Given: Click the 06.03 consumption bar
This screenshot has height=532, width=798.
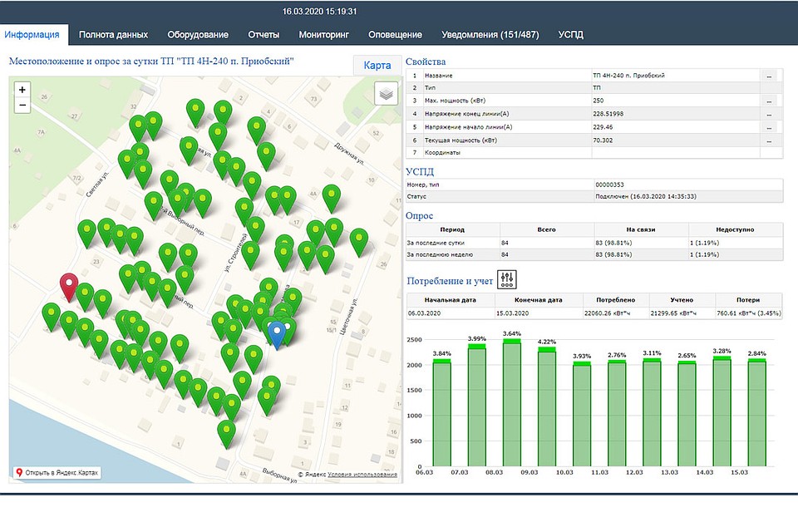Looking at the screenshot, I should click(x=441, y=412).
